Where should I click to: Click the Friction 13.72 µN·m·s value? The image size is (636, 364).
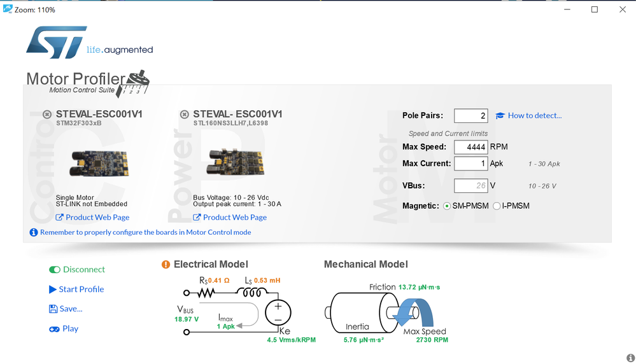click(x=419, y=288)
